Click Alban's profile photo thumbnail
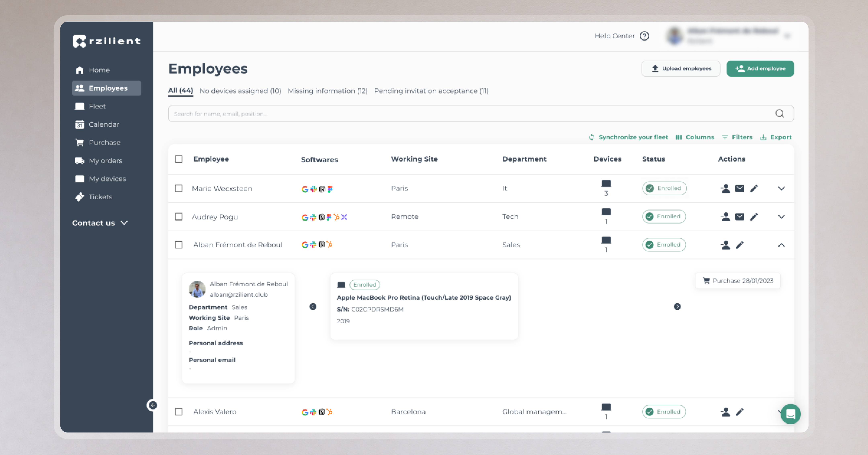 [x=197, y=289]
